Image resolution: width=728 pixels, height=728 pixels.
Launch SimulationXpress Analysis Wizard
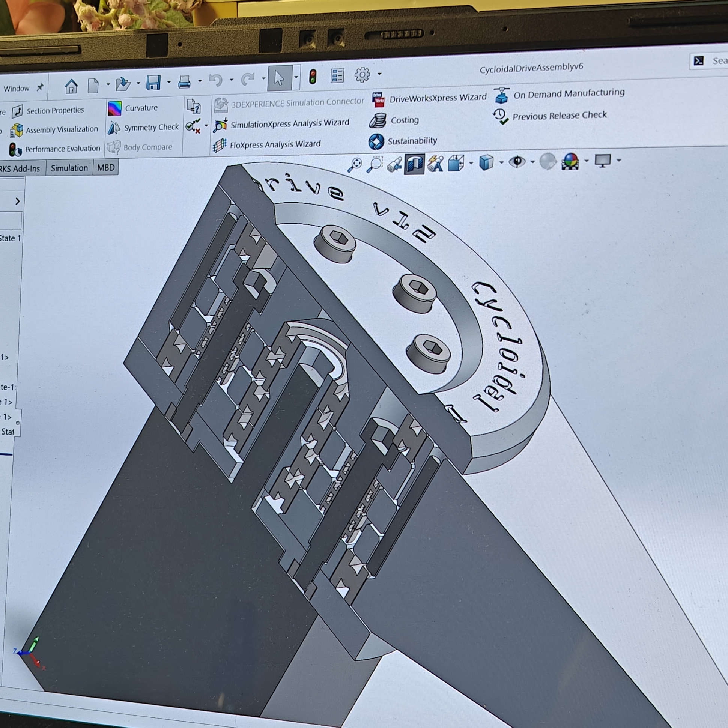coord(289,123)
